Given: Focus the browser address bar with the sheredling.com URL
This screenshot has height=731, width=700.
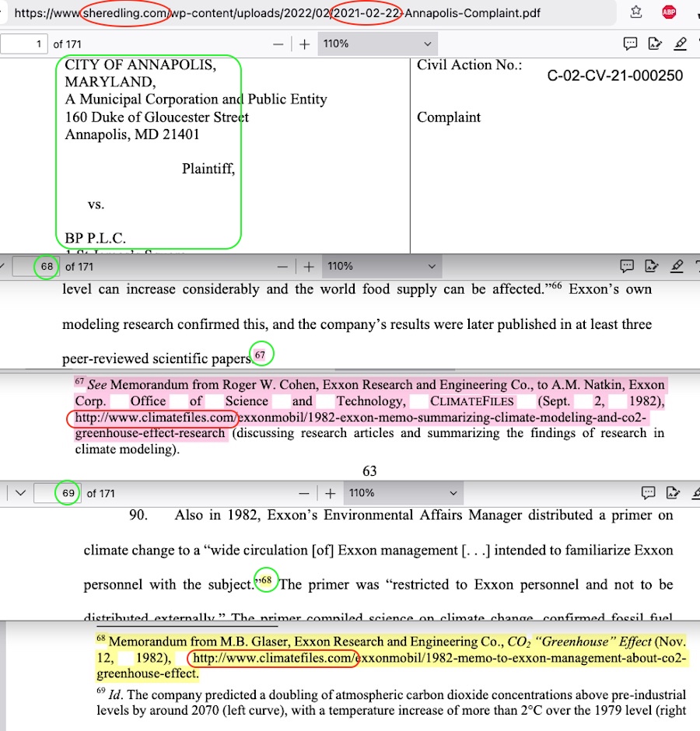Looking at the screenshot, I should point(311,13).
